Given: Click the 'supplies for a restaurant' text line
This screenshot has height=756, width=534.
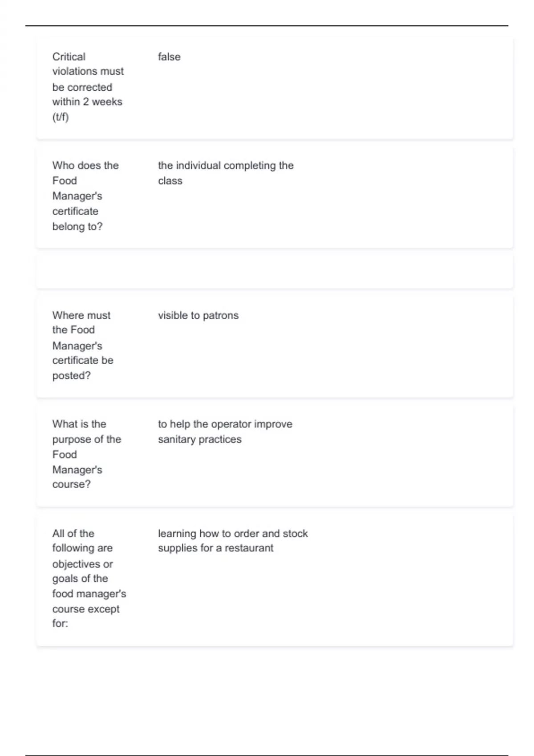Looking at the screenshot, I should (215, 548).
